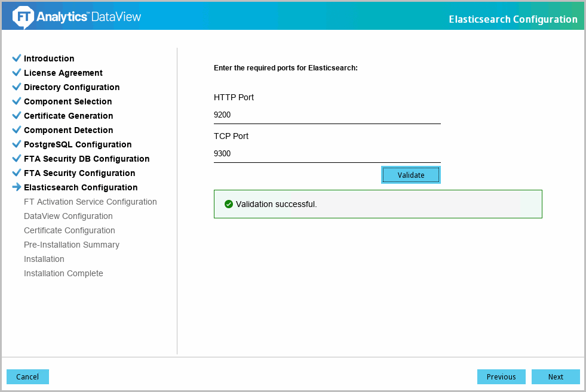The width and height of the screenshot is (586, 392).
Task: Open the Component Detection step
Action: (68, 130)
